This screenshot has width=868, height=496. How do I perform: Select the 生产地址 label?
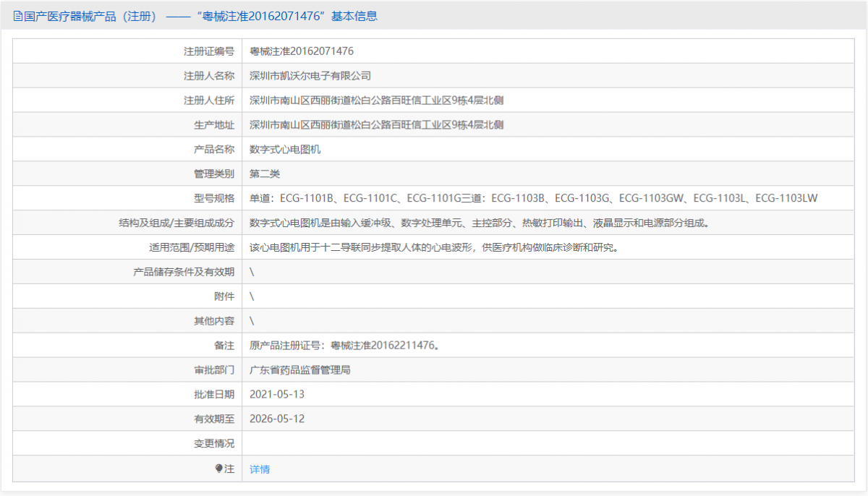click(214, 125)
